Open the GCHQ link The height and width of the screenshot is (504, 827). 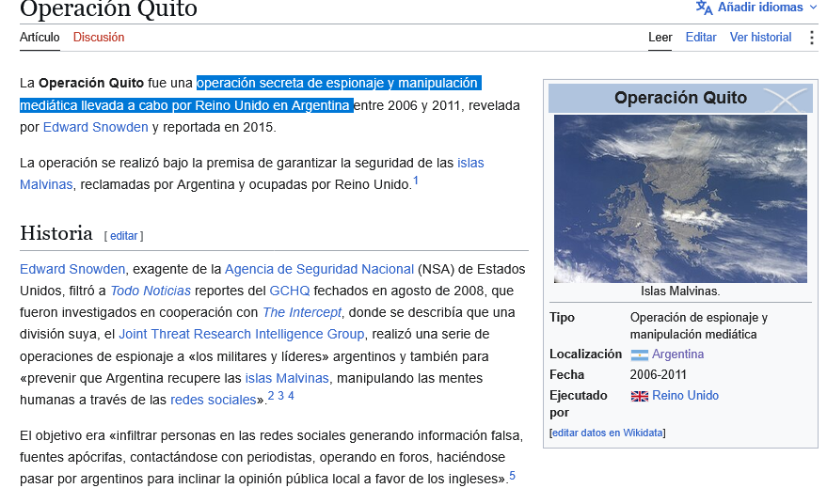pos(290,291)
